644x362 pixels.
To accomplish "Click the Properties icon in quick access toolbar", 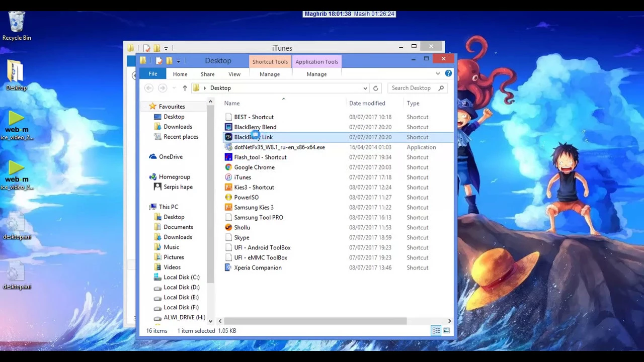I will coord(158,61).
